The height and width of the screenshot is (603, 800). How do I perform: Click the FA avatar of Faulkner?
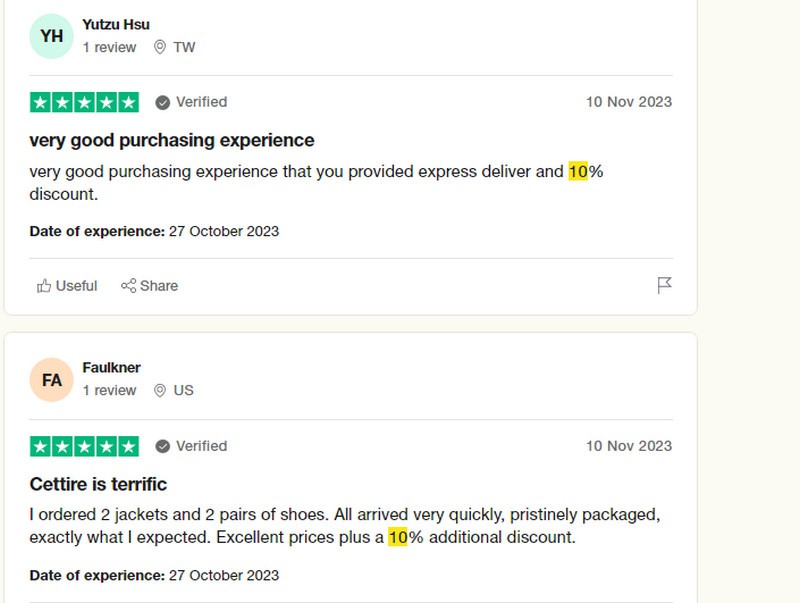(52, 380)
